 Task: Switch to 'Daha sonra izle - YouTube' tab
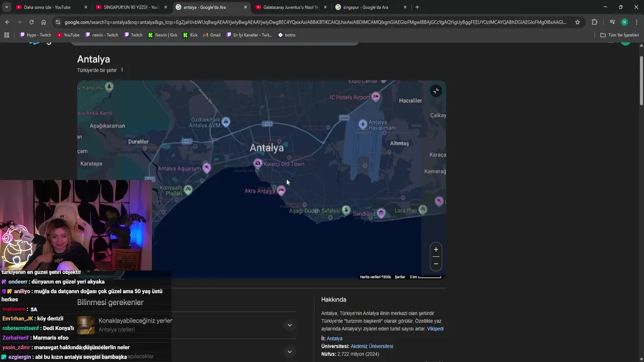(x=47, y=7)
